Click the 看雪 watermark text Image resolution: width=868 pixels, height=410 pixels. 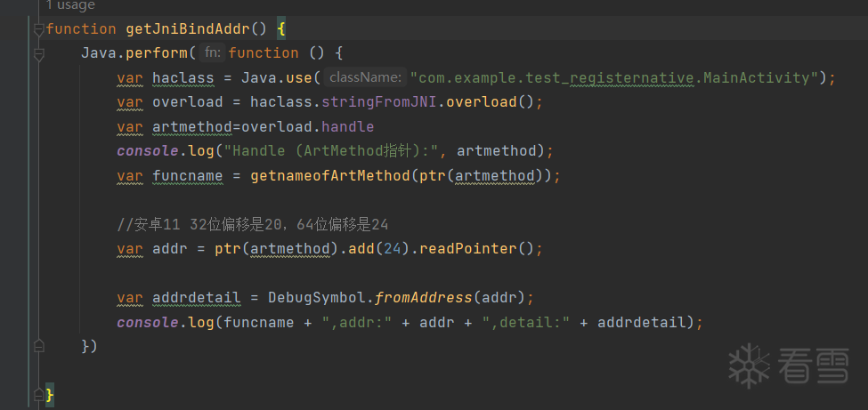[813, 366]
